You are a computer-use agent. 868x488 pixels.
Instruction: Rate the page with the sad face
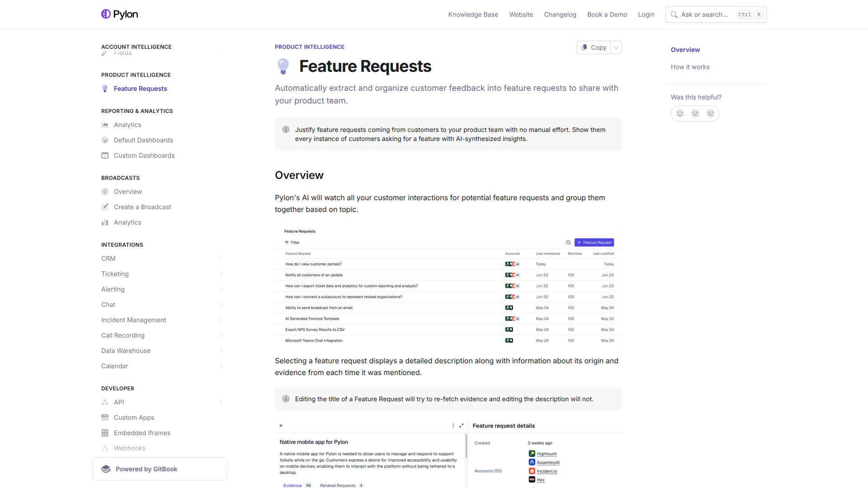click(x=710, y=113)
